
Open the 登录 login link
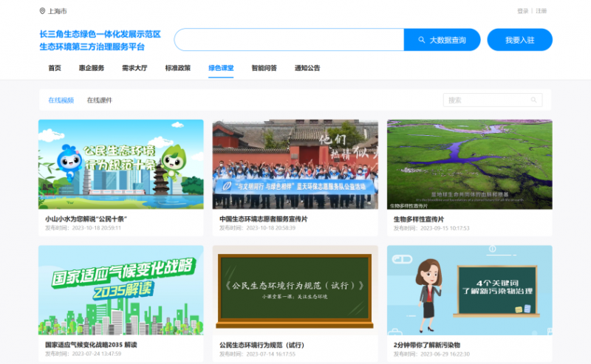point(523,11)
